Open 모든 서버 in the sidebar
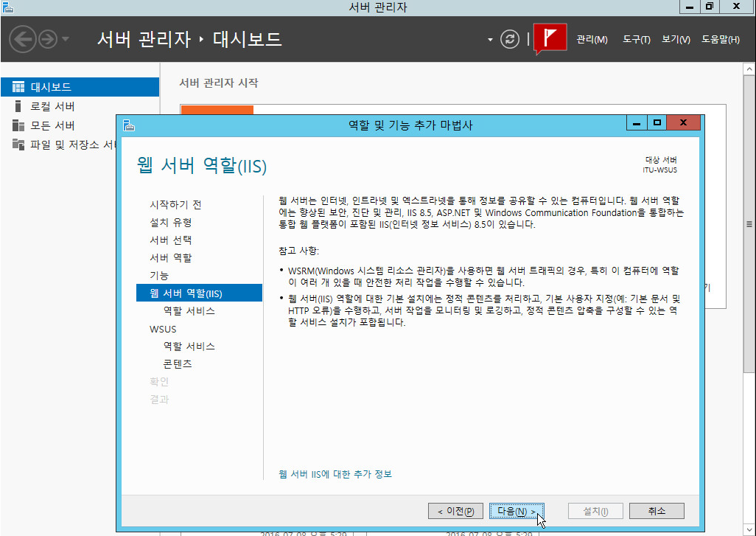The height and width of the screenshot is (536, 756). click(x=52, y=125)
